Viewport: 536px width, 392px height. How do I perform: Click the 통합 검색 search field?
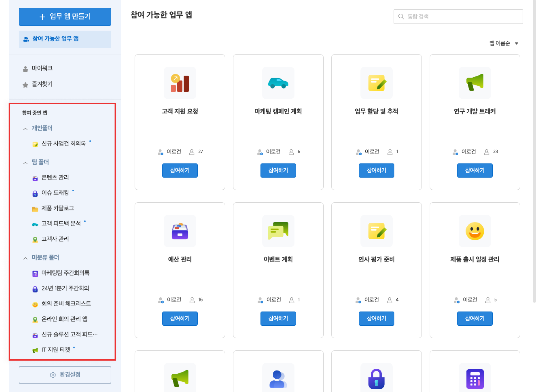click(458, 17)
